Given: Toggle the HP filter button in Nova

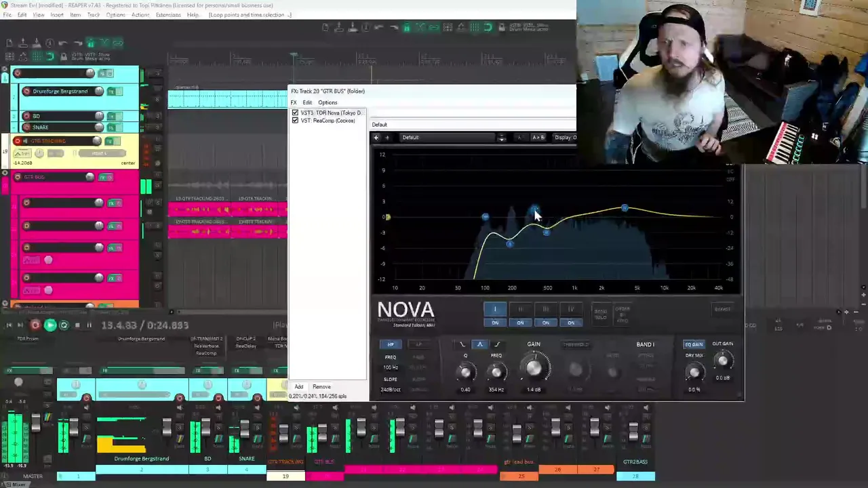Looking at the screenshot, I should [x=391, y=344].
